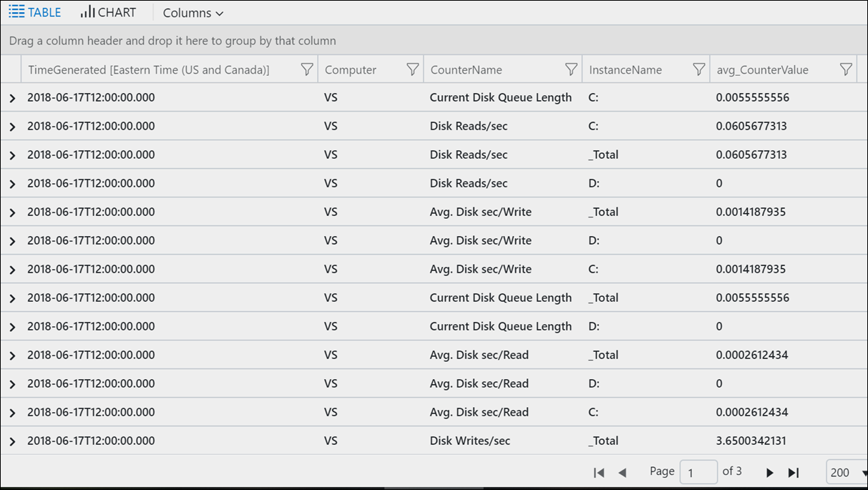Go to the previous page

[623, 472]
